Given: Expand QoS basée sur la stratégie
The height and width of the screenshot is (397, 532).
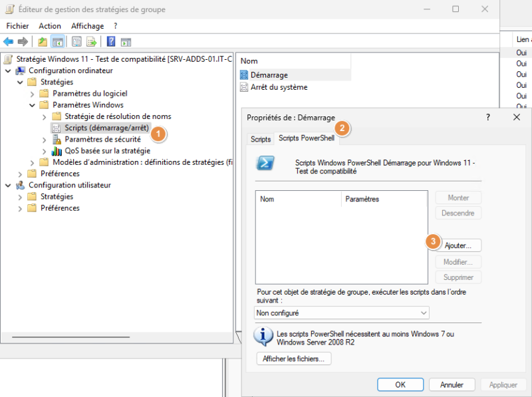Looking at the screenshot, I should point(44,152).
